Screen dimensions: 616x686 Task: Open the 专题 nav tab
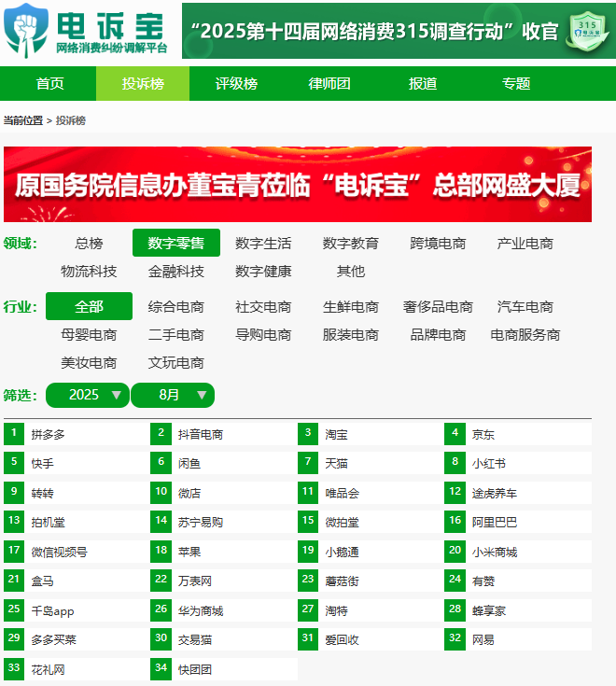coord(516,84)
